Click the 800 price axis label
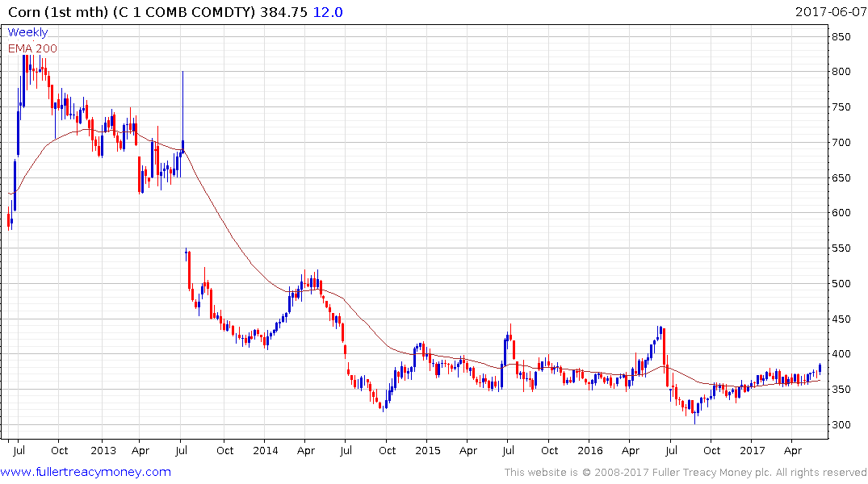The height and width of the screenshot is (484, 868). pyautogui.click(x=841, y=71)
